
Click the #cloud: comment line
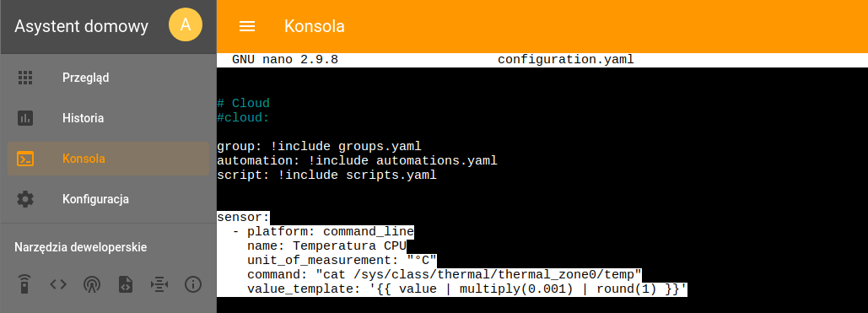(243, 117)
